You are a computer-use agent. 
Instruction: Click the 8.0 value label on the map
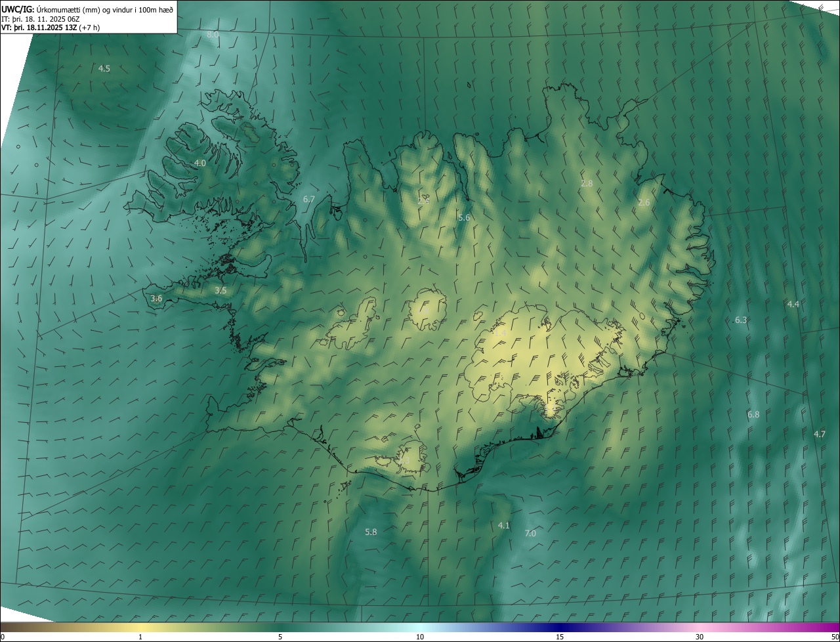point(213,34)
